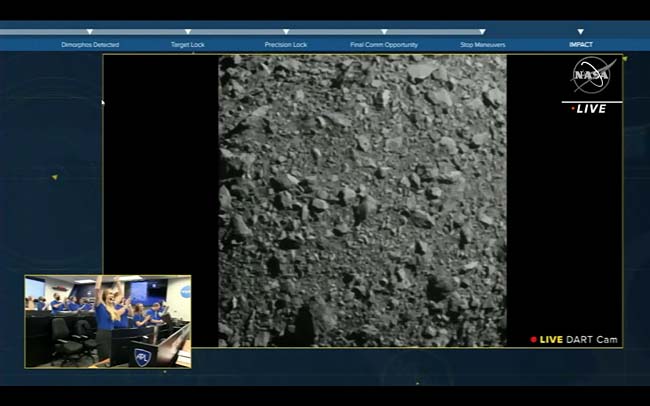The width and height of the screenshot is (650, 406).
Task: Click the 'LIVE DART Cam' label
Action: click(x=578, y=340)
